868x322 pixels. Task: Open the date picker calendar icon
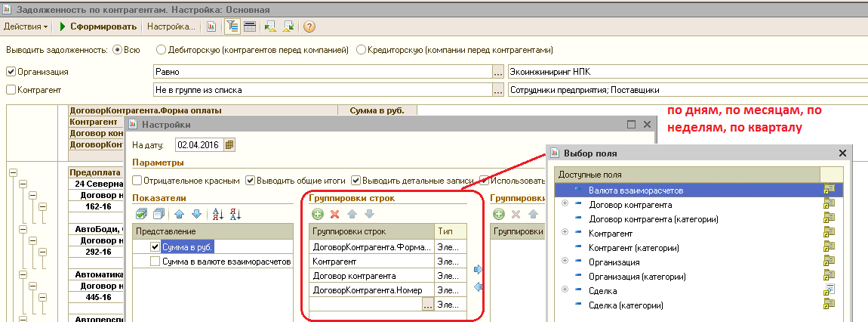click(x=230, y=144)
